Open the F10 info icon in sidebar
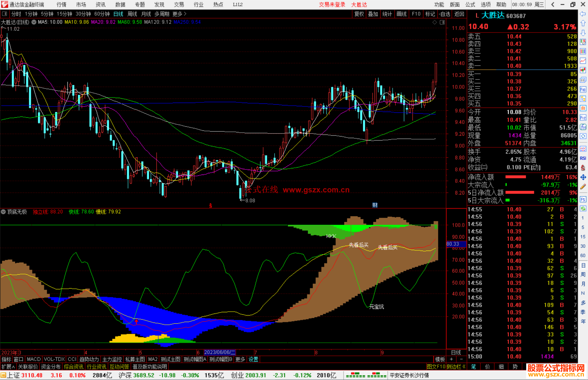Screen dimensions: 588x380 point(583,89)
